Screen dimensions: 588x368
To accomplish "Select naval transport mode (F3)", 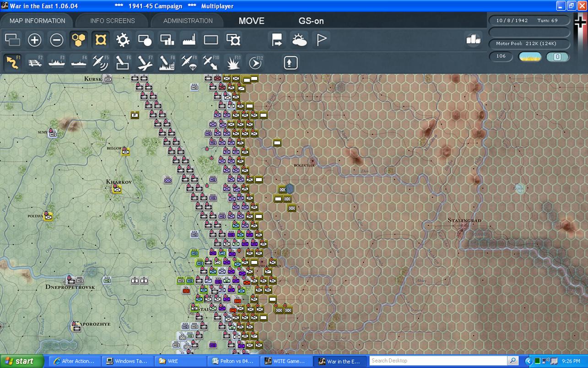I will tap(57, 62).
